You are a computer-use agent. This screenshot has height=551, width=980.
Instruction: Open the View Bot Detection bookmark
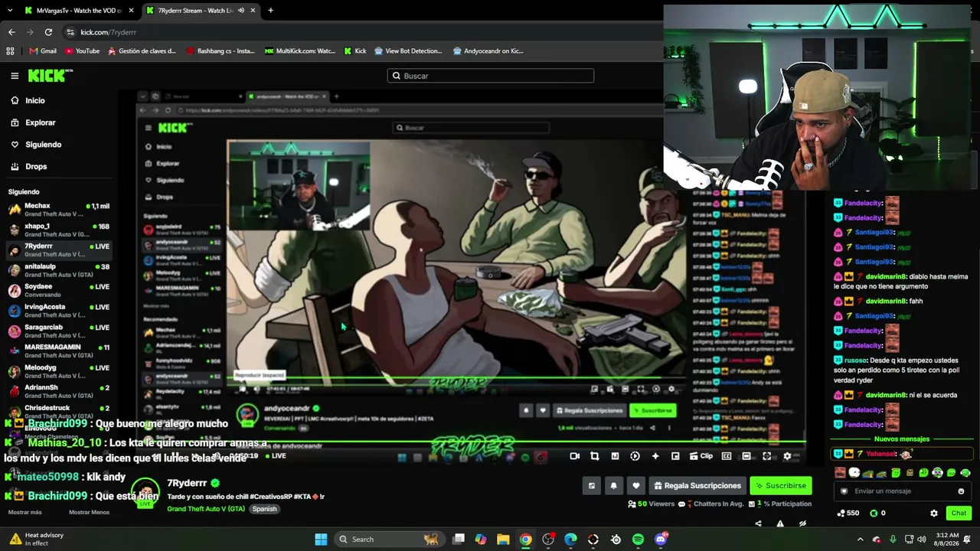[x=408, y=51]
